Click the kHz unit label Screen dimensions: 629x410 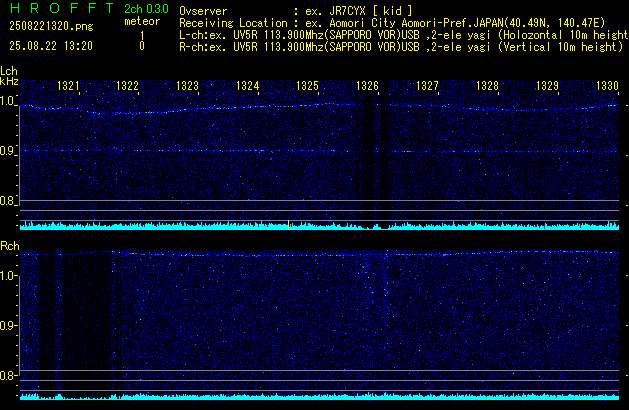point(9,81)
